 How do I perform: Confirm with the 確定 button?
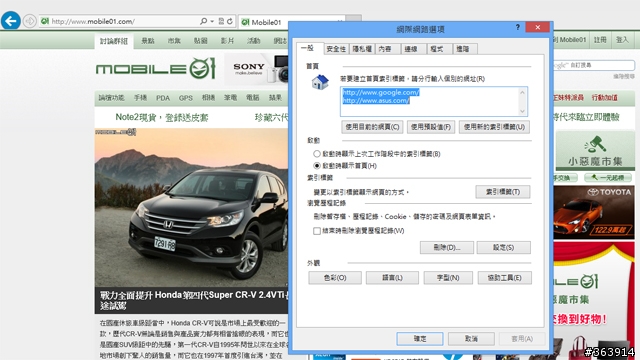click(x=420, y=338)
